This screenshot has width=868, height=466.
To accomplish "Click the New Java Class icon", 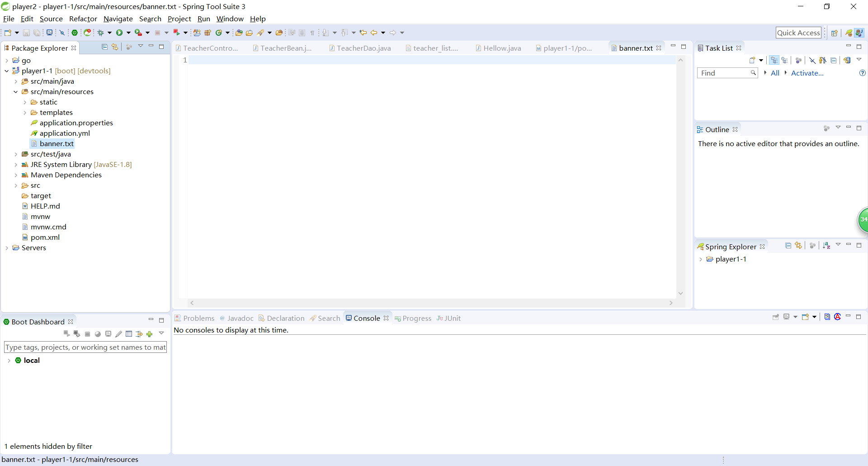I will [x=219, y=33].
